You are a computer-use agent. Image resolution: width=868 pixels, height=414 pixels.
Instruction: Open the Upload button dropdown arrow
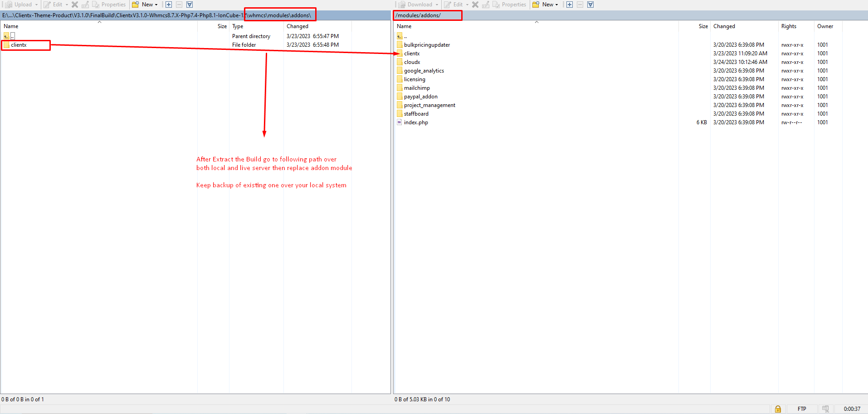click(x=37, y=5)
